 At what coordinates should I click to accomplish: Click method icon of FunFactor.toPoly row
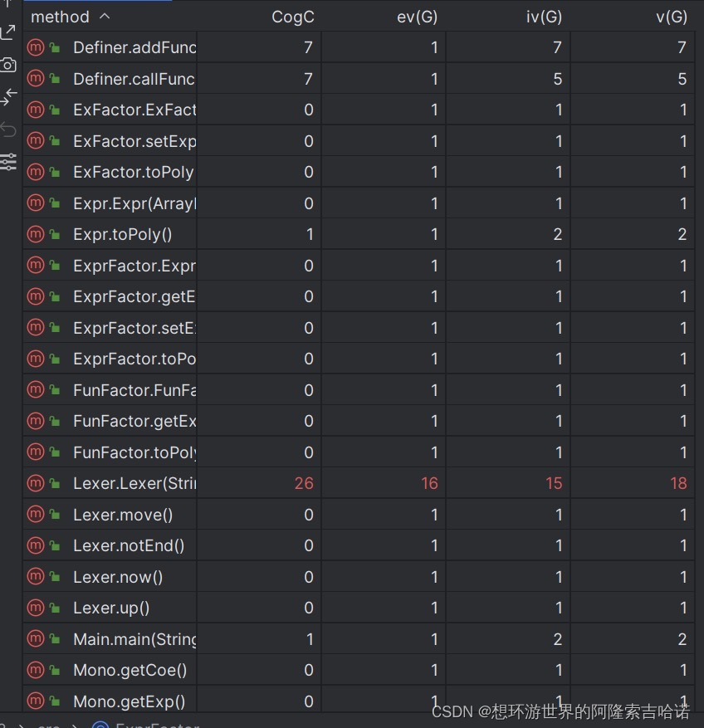[36, 452]
